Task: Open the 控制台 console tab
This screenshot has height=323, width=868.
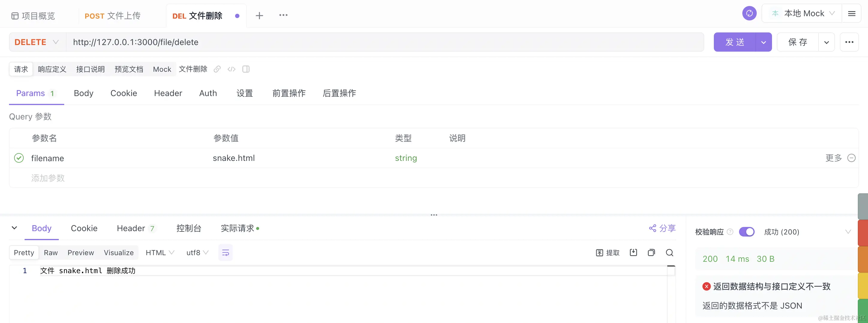Action: click(189, 228)
